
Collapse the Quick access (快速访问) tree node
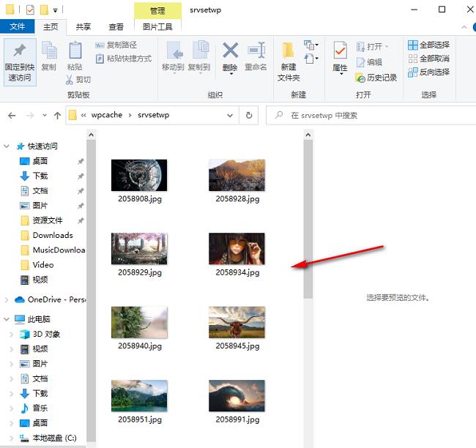pyautogui.click(x=7, y=146)
